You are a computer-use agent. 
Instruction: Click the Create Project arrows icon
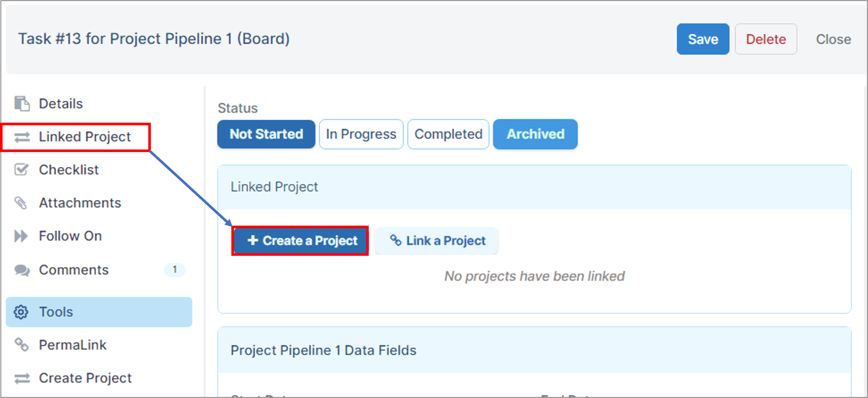(x=22, y=378)
